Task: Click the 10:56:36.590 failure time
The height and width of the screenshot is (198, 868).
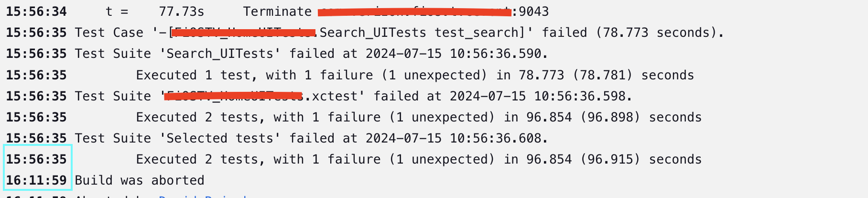Action: point(499,54)
